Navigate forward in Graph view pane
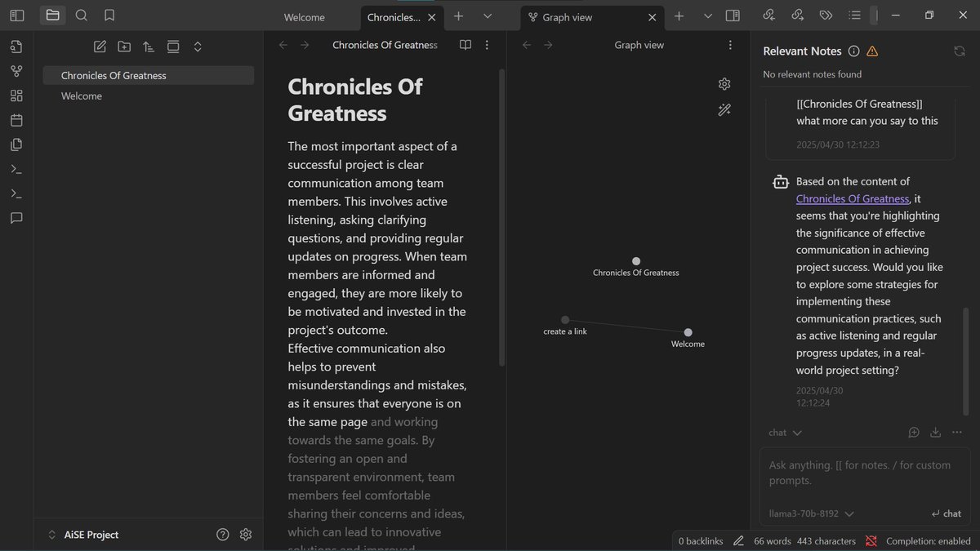The width and height of the screenshot is (980, 551). pyautogui.click(x=549, y=45)
